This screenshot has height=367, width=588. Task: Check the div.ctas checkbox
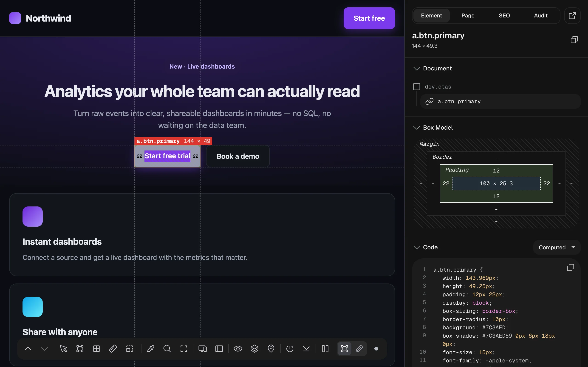tap(416, 87)
